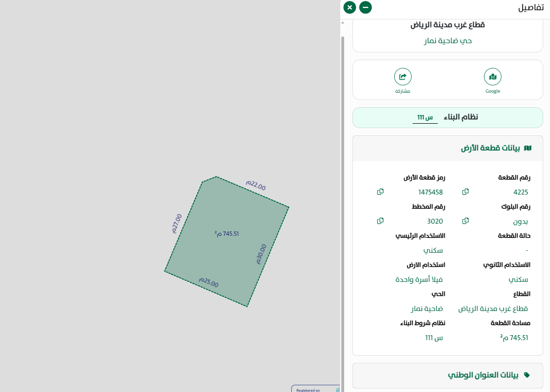Viewport: 550px width, 392px height.
Task: Copy the parcel code 1475458
Action: pyautogui.click(x=380, y=192)
